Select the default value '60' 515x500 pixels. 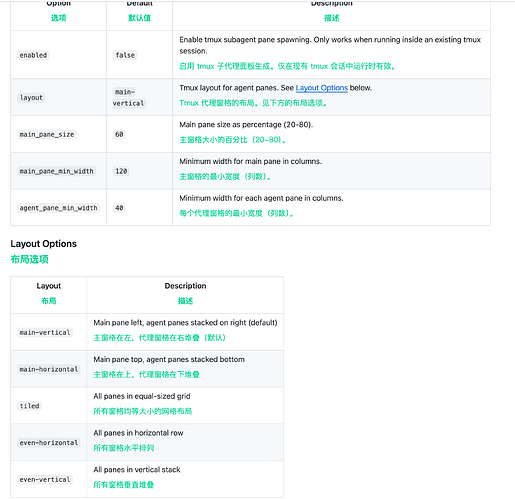(x=119, y=134)
